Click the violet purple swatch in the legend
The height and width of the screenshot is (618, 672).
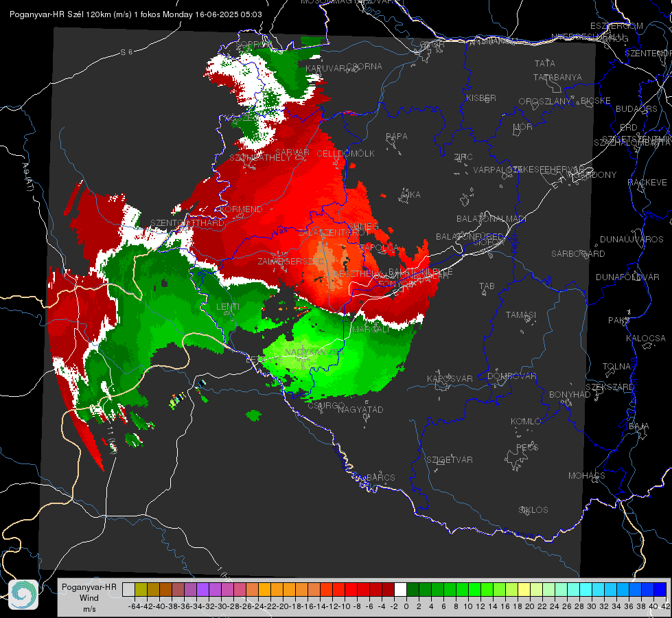click(x=202, y=589)
